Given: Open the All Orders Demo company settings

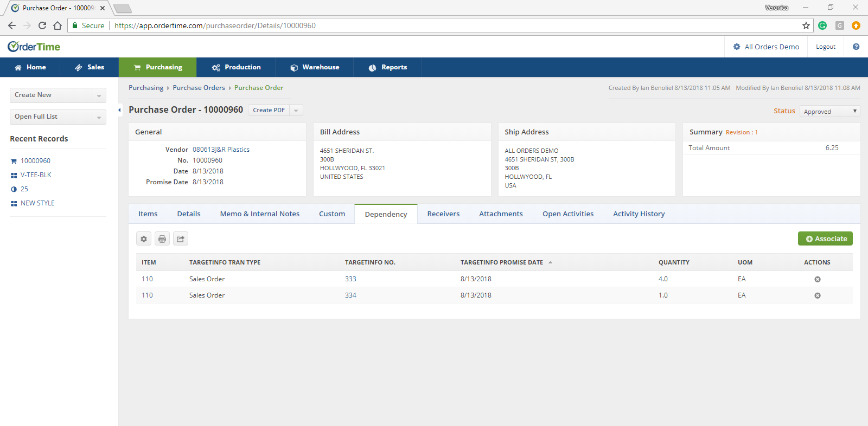Looking at the screenshot, I should pos(766,47).
